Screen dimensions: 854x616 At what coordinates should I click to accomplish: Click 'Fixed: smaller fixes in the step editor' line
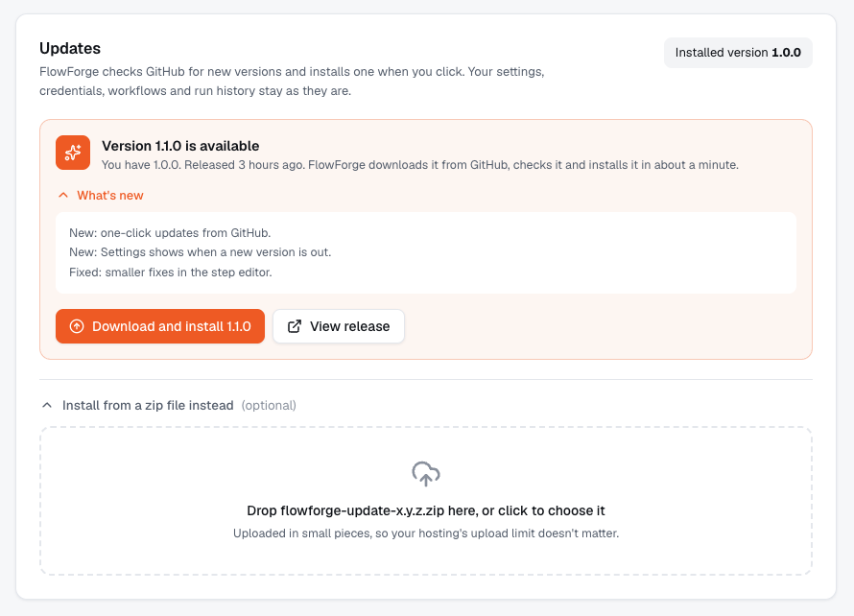tap(171, 272)
